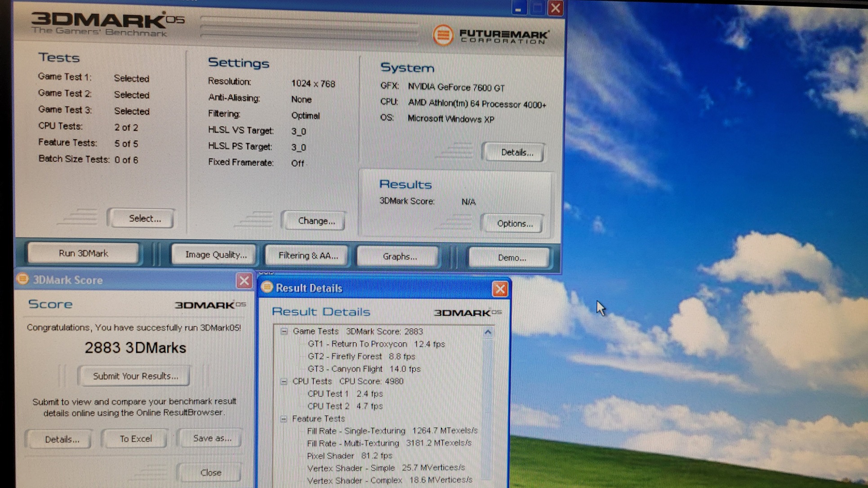Click the Result Details window title icon
This screenshot has height=488, width=868.
(x=267, y=287)
